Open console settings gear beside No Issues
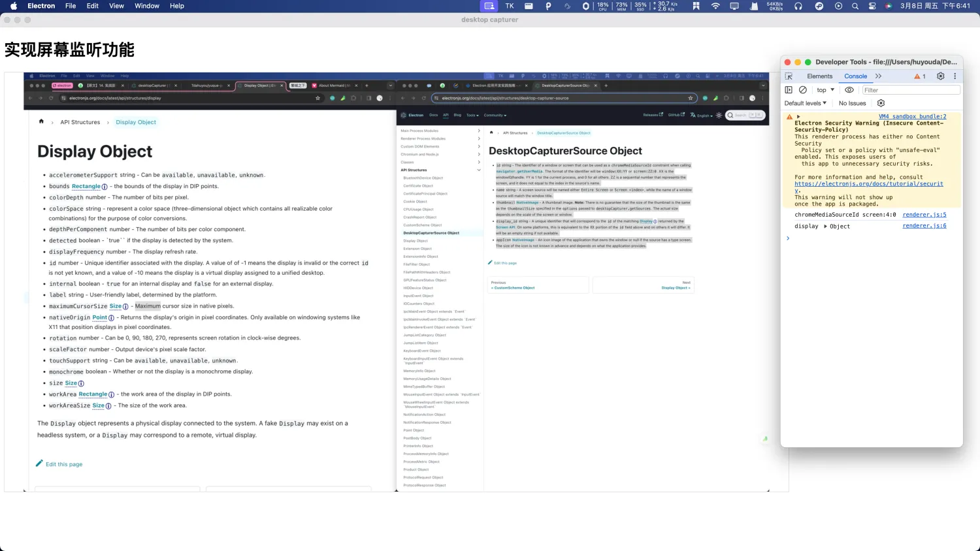980x551 pixels. point(881,103)
